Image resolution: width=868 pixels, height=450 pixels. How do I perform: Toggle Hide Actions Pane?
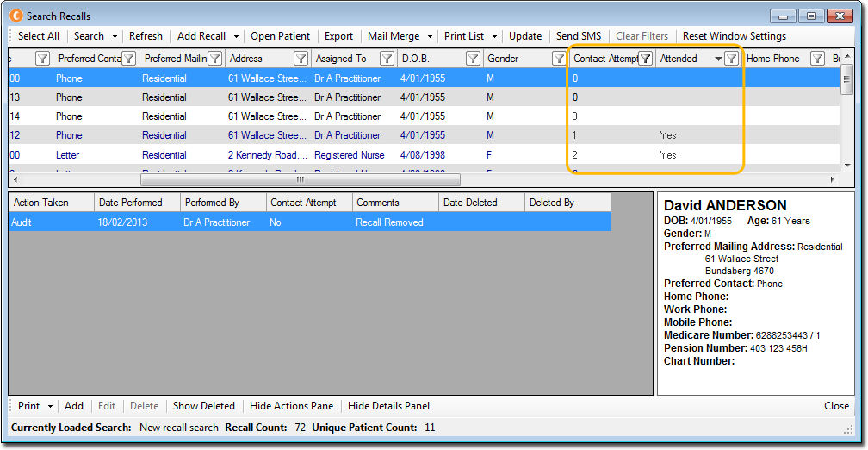coord(291,406)
